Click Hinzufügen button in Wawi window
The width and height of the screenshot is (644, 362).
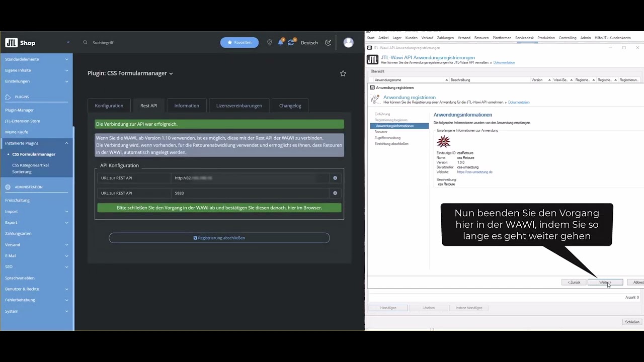388,308
